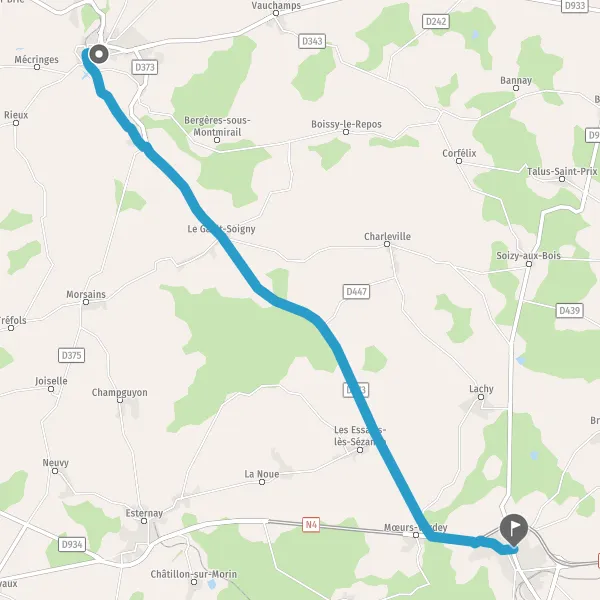The image size is (600, 600).
Task: Select Boissy-le-Repos place name
Action: tap(346, 124)
